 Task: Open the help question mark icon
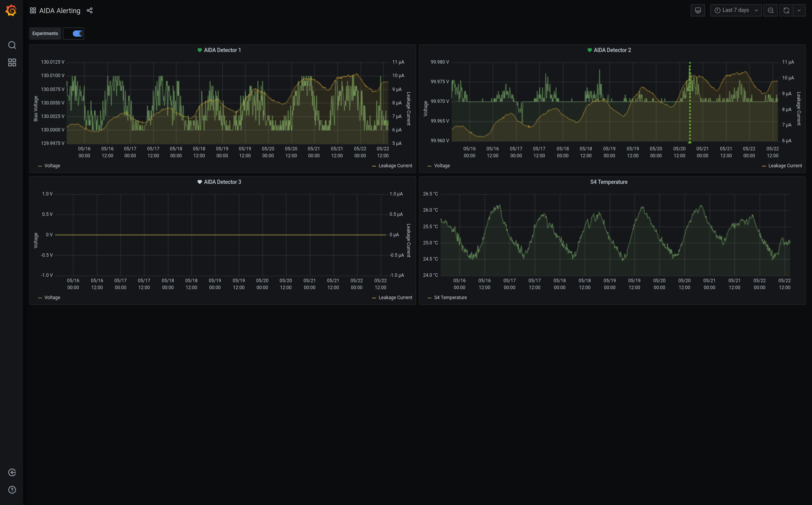(x=12, y=490)
